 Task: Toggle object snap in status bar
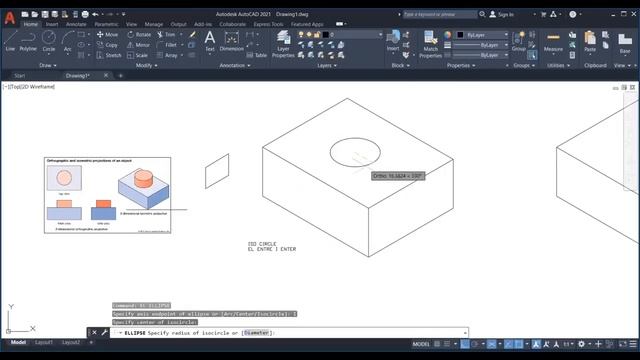coord(519,344)
